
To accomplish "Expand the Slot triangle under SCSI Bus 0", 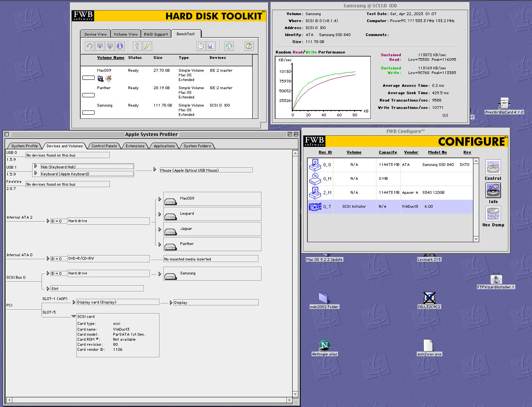I will [x=48, y=288].
